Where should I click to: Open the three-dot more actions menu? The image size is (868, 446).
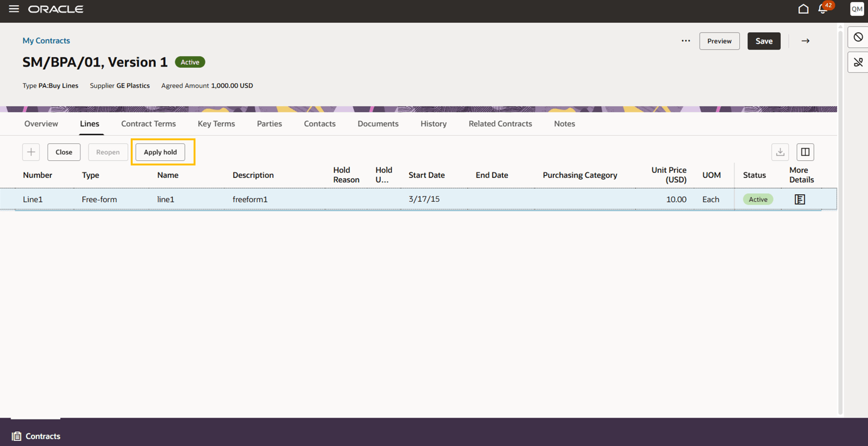click(686, 41)
